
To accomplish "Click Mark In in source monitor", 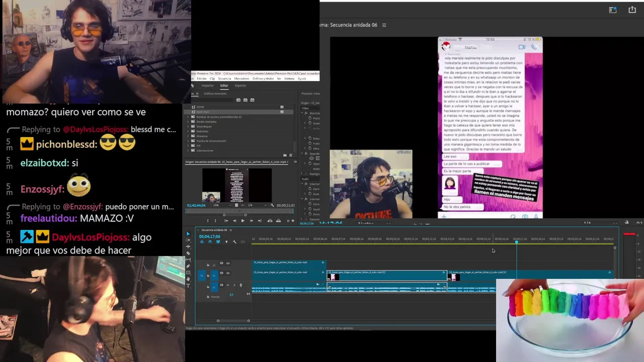I will point(207,221).
